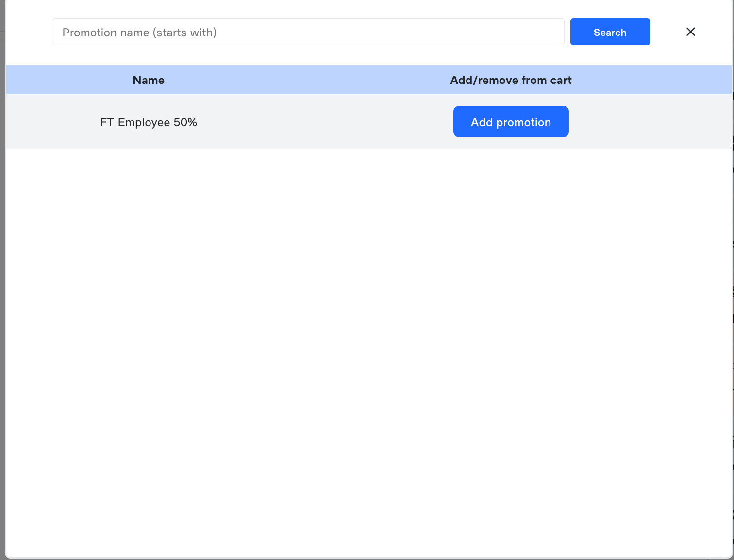The width and height of the screenshot is (734, 560).
Task: Close the promotion search dialog
Action: pos(690,32)
